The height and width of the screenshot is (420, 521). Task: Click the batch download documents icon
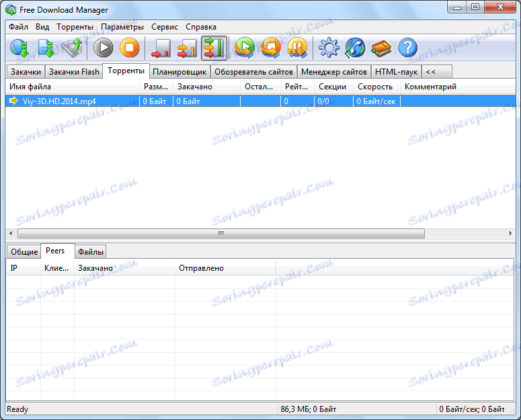(46, 48)
